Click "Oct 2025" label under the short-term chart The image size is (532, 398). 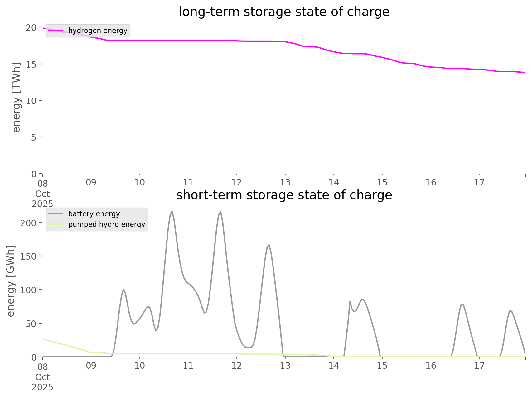[x=42, y=382]
